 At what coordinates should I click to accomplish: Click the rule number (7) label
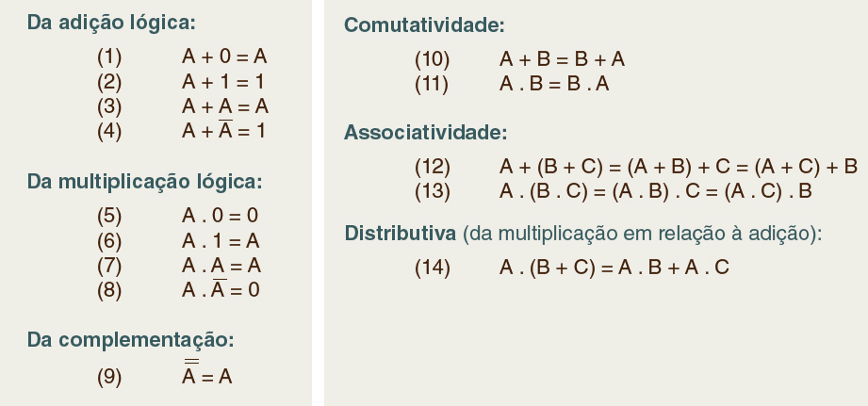[109, 265]
